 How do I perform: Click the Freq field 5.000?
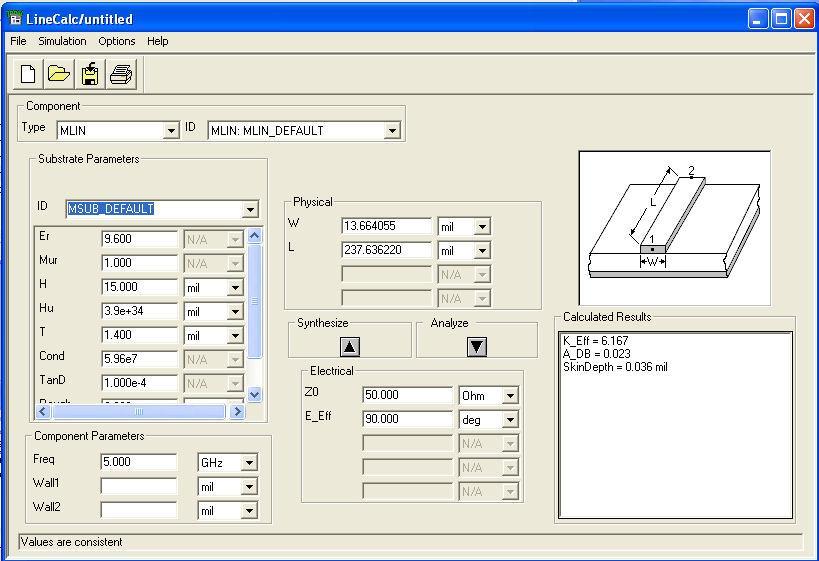point(139,462)
